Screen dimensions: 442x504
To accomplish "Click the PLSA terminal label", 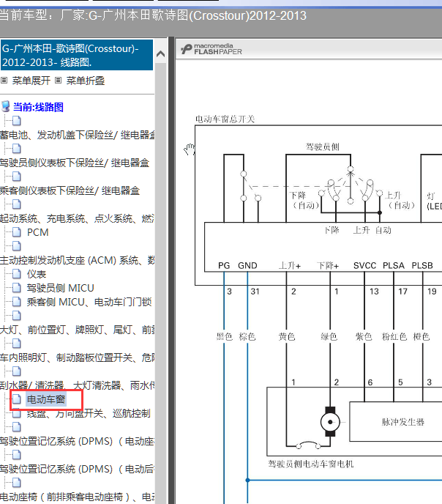I will pyautogui.click(x=394, y=265).
